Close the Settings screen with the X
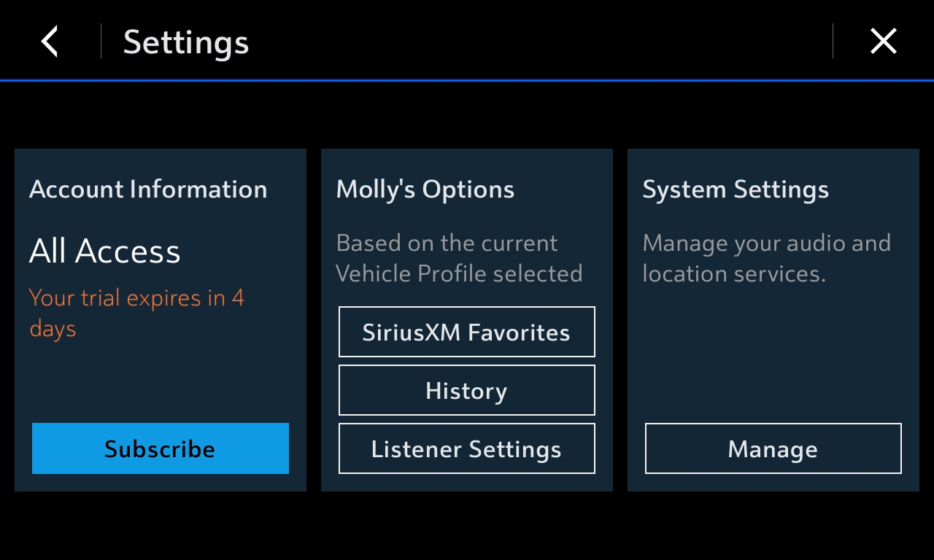934x560 pixels. pos(883,42)
